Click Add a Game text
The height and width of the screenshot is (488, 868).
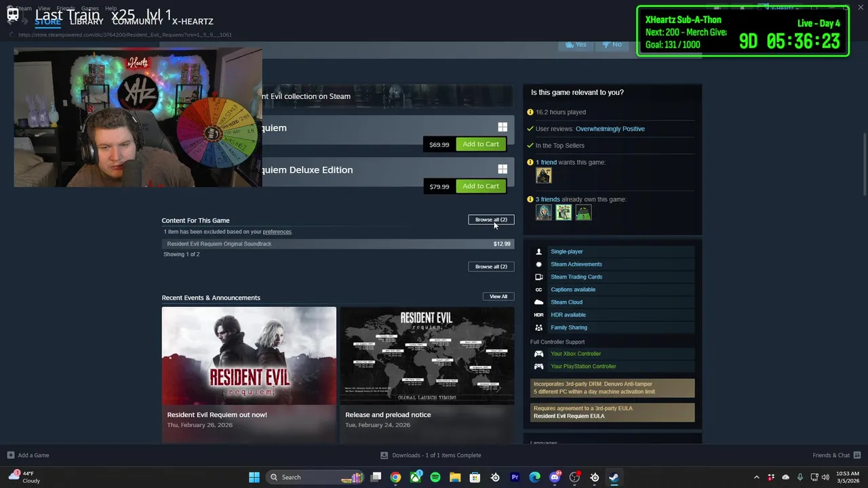(33, 455)
